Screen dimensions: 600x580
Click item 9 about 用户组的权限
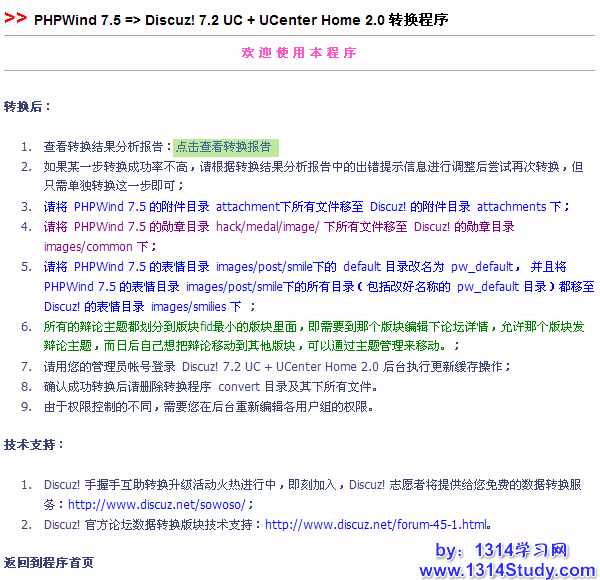pyautogui.click(x=208, y=407)
